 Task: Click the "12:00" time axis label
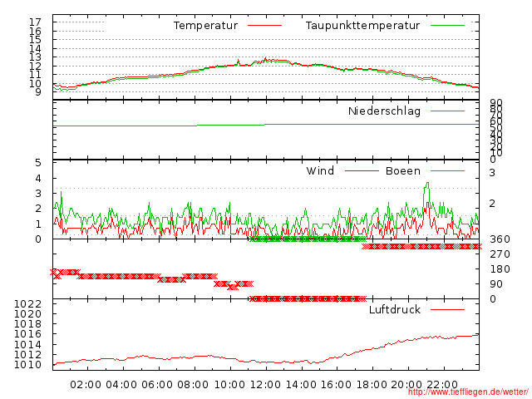coord(265,385)
